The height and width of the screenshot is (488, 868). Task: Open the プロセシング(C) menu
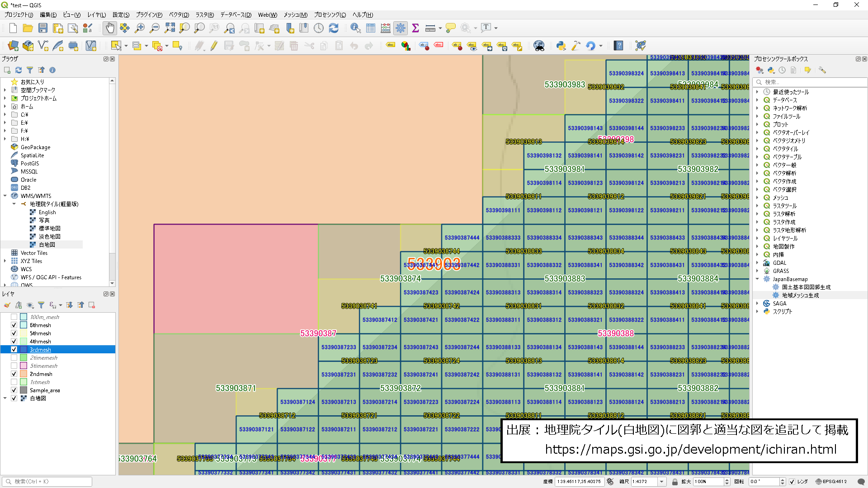[330, 15]
